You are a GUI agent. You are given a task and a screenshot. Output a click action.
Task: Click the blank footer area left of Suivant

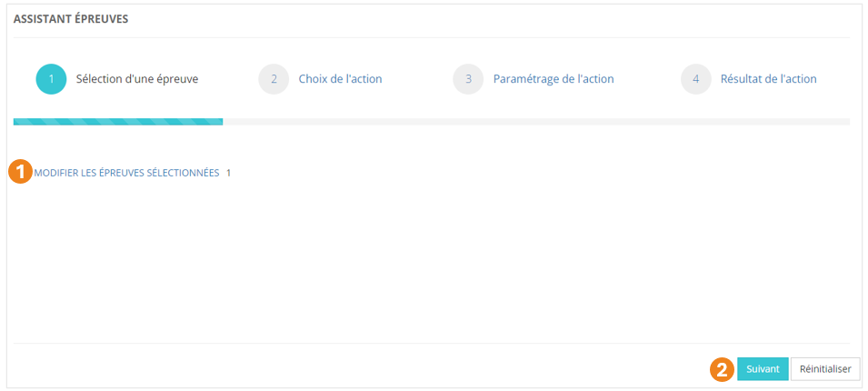(x=364, y=369)
